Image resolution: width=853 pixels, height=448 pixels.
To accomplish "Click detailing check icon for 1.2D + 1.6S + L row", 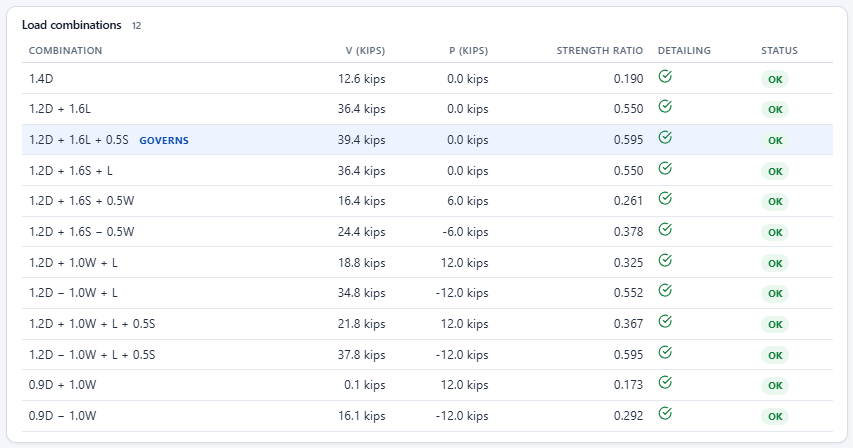I will click(665, 169).
